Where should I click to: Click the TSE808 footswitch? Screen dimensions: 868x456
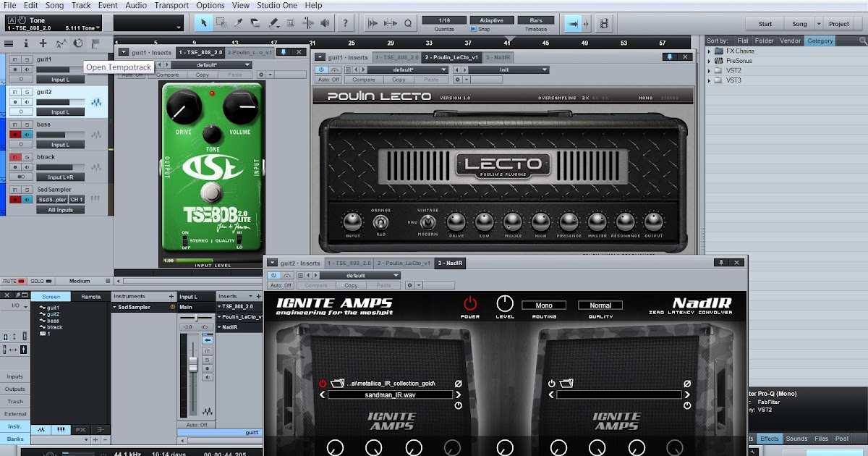[x=210, y=192]
